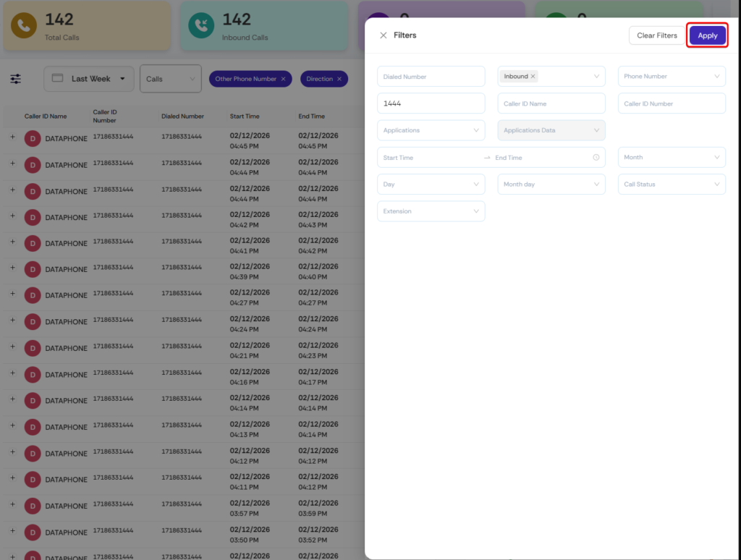Remove the Other Phone Number filter chip
The width and height of the screenshot is (741, 560).
tap(283, 79)
